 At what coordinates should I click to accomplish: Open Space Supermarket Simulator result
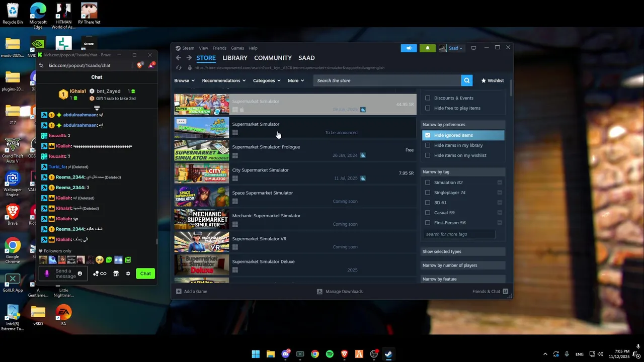point(295,197)
